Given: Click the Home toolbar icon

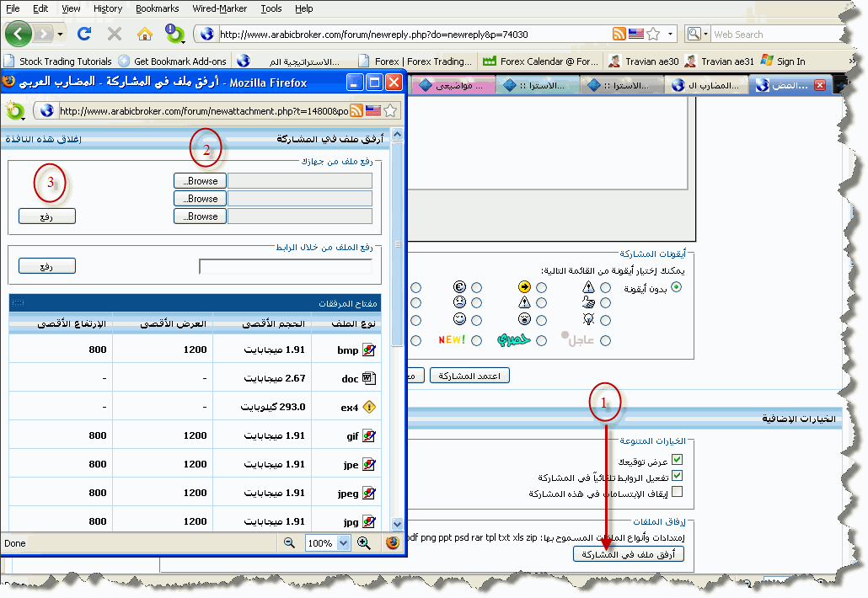Looking at the screenshot, I should (145, 34).
